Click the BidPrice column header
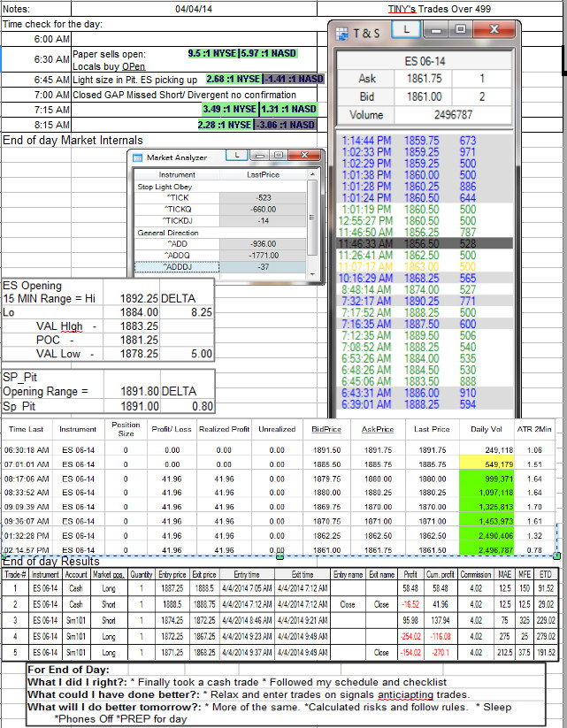Viewport: 567px width, 728px height. pos(326,429)
